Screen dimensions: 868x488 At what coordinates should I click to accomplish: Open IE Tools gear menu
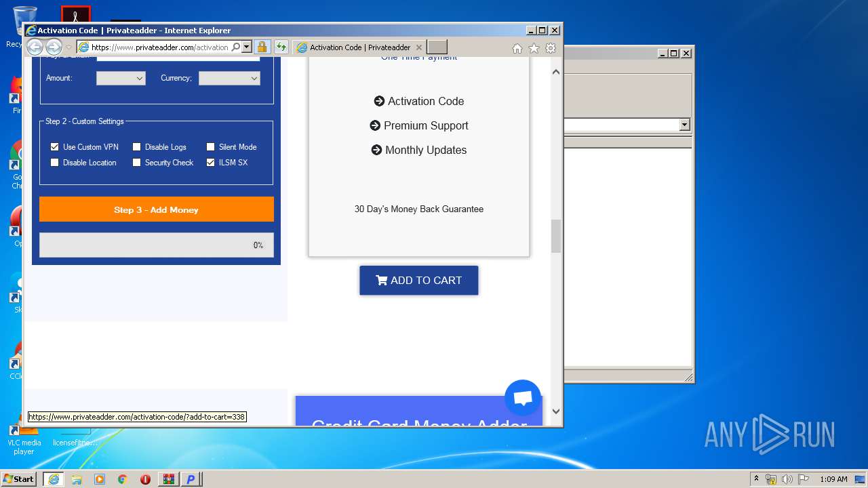(x=551, y=48)
